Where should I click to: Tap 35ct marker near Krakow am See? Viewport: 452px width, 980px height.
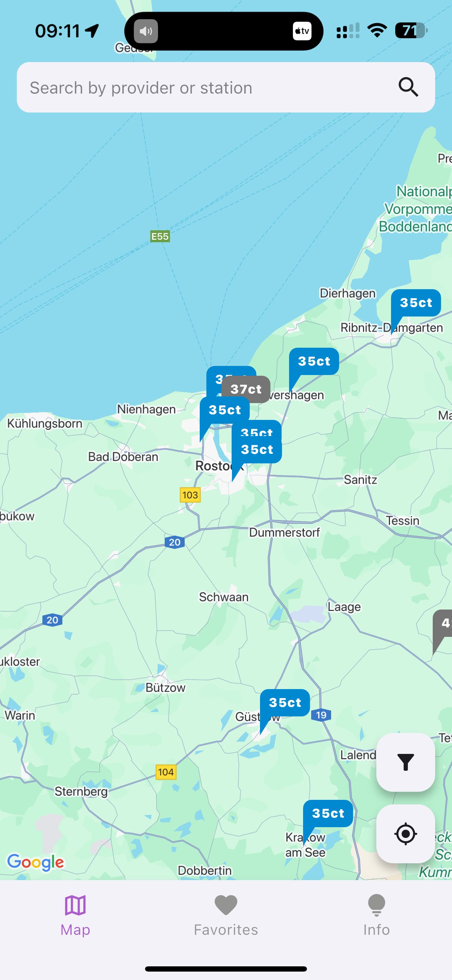pyautogui.click(x=328, y=814)
